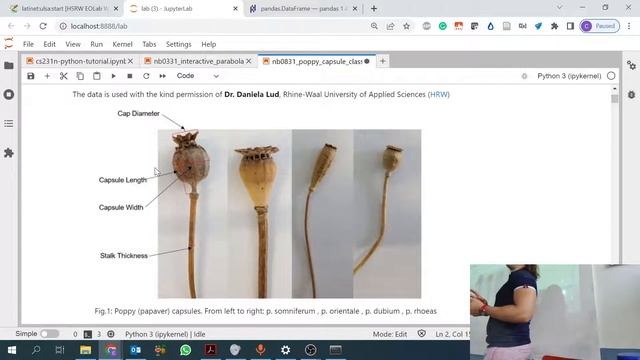Open File Explorer from the taskbar

click(x=85, y=350)
